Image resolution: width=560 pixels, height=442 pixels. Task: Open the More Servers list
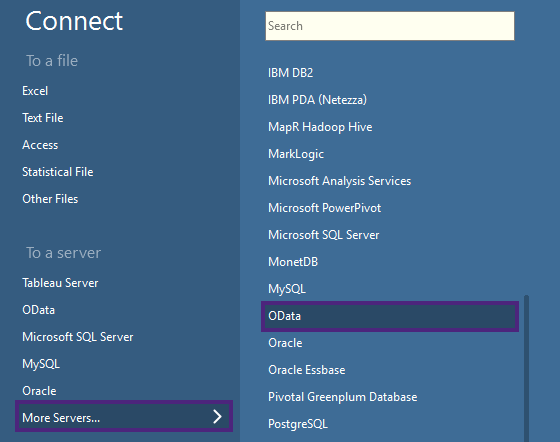click(124, 417)
